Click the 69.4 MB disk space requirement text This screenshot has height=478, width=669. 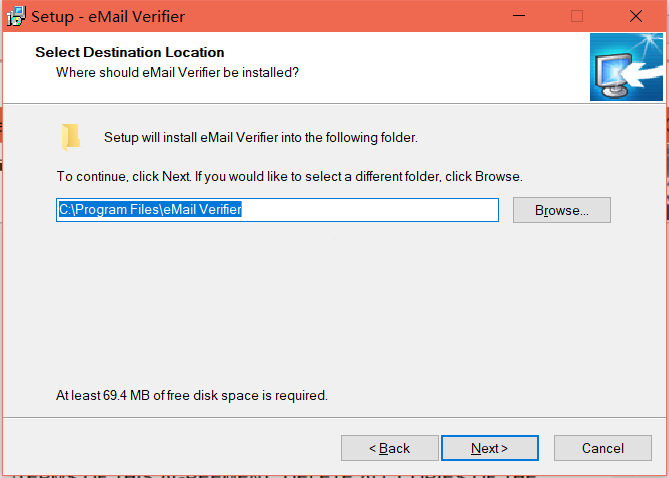click(x=192, y=396)
